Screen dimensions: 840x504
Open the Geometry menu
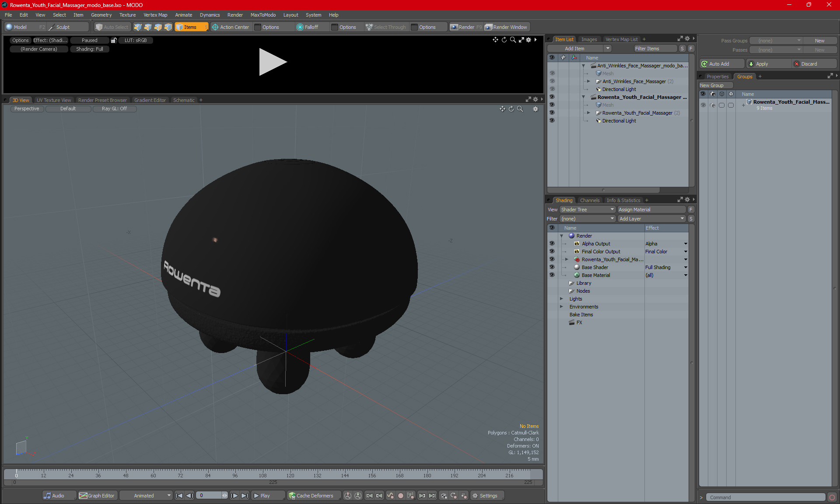[x=101, y=15]
